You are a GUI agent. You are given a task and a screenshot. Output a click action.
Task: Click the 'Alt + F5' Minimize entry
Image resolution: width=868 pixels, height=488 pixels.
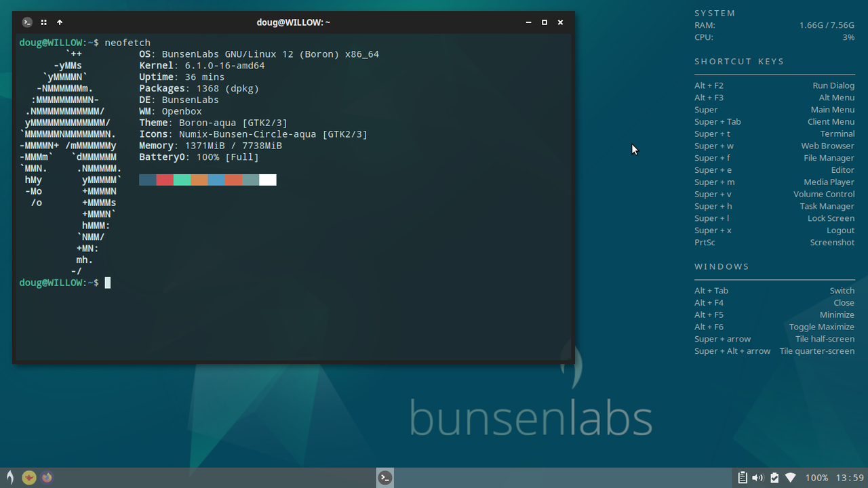pyautogui.click(x=774, y=314)
